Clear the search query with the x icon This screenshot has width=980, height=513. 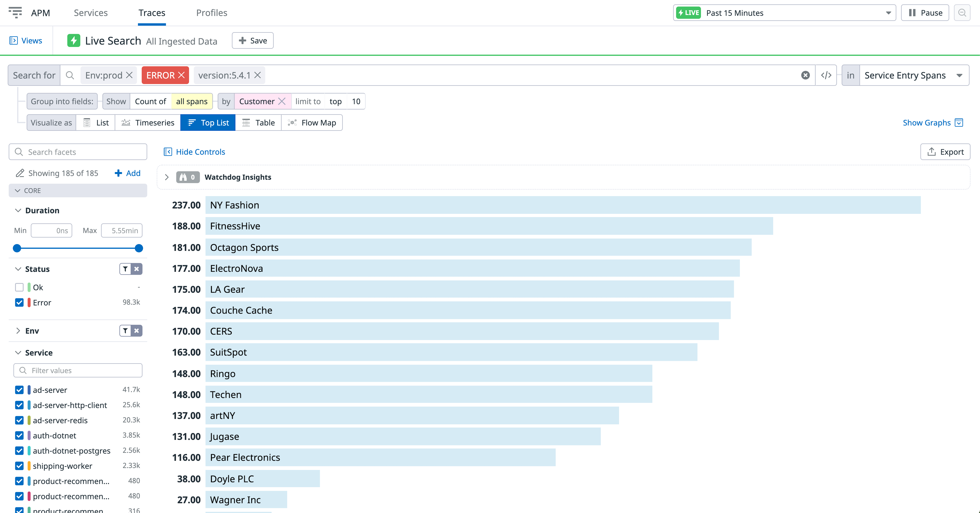point(805,75)
